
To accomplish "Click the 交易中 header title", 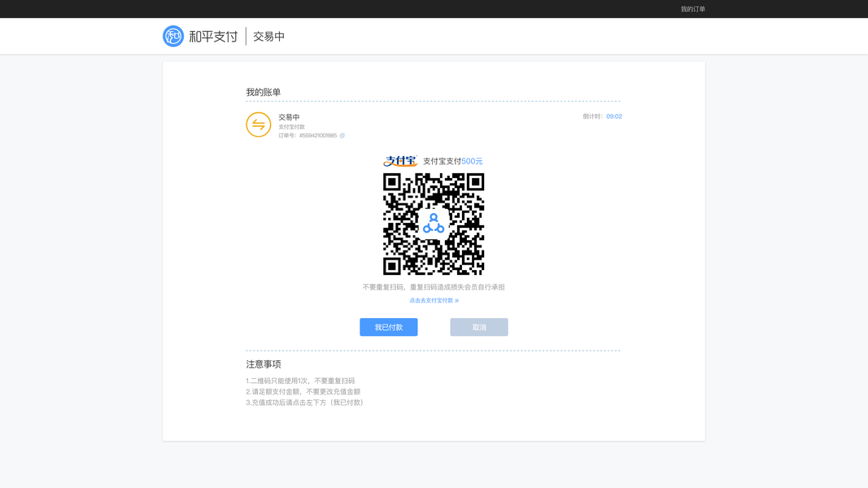I will coord(269,37).
